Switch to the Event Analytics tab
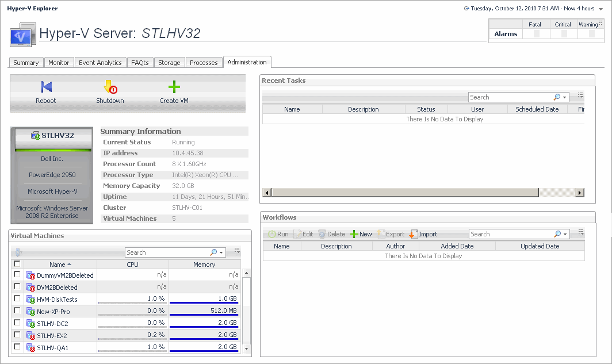 (100, 63)
